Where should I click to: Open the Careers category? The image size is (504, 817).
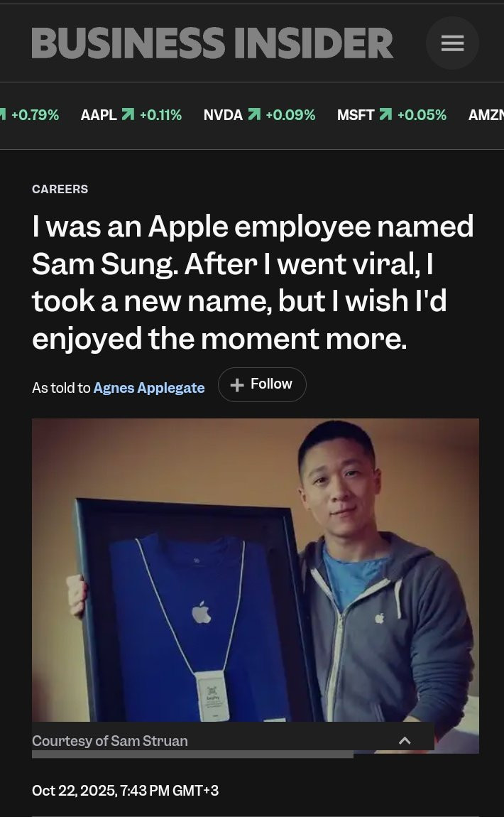click(60, 189)
